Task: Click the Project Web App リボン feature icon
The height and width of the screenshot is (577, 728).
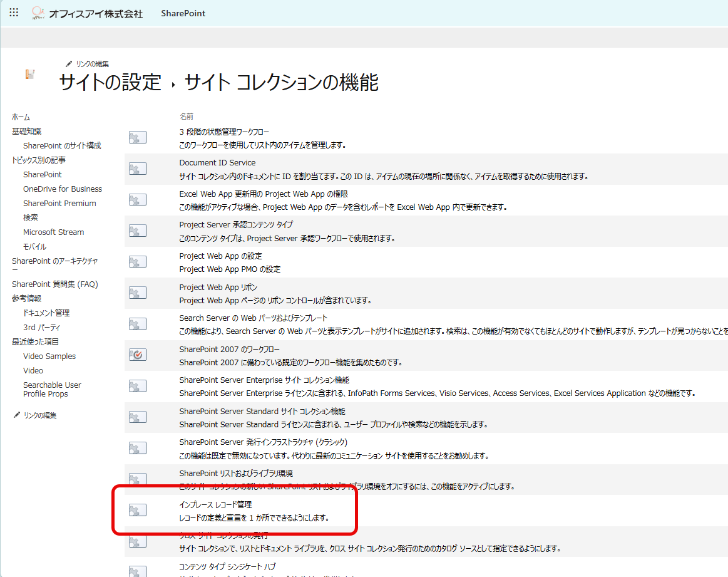Action: tap(138, 293)
